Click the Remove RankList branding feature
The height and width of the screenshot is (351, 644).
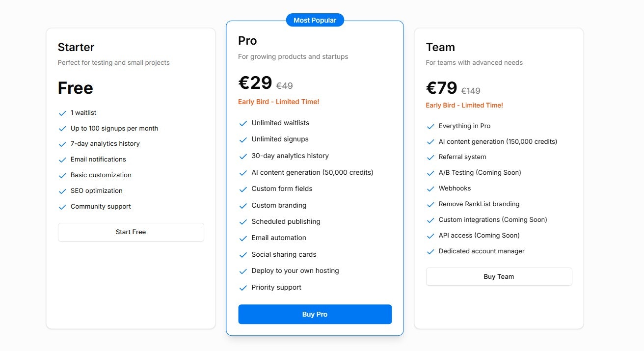[x=479, y=204]
